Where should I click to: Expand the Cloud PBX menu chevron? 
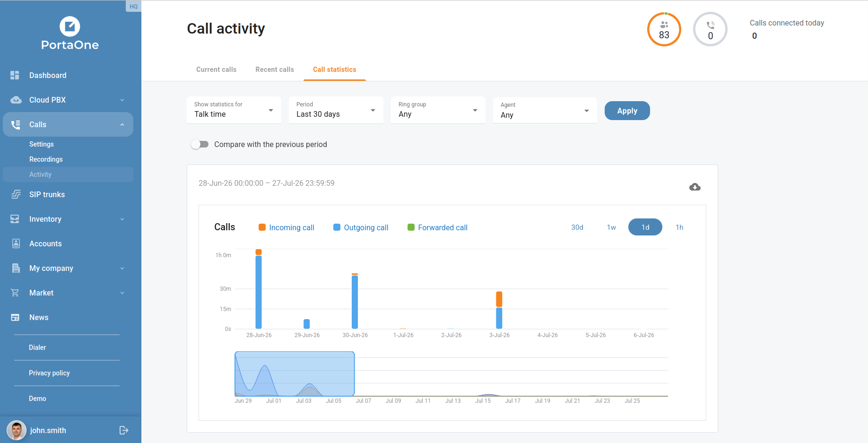point(122,100)
